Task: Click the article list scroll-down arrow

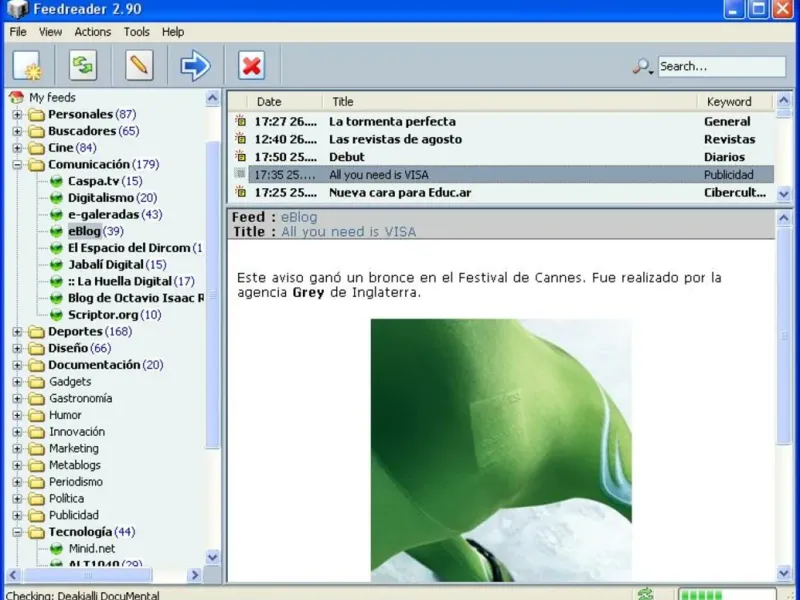Action: (x=784, y=194)
